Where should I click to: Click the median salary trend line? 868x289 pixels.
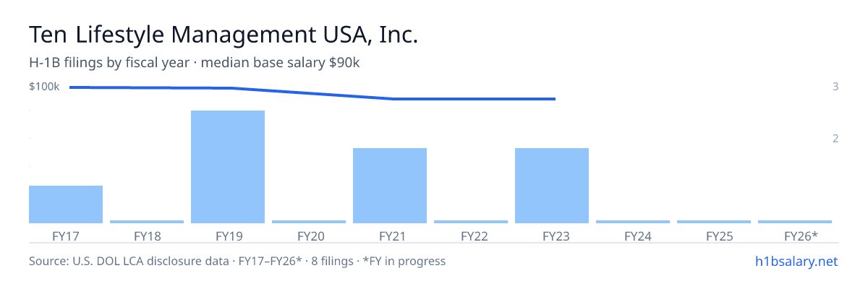(x=312, y=93)
